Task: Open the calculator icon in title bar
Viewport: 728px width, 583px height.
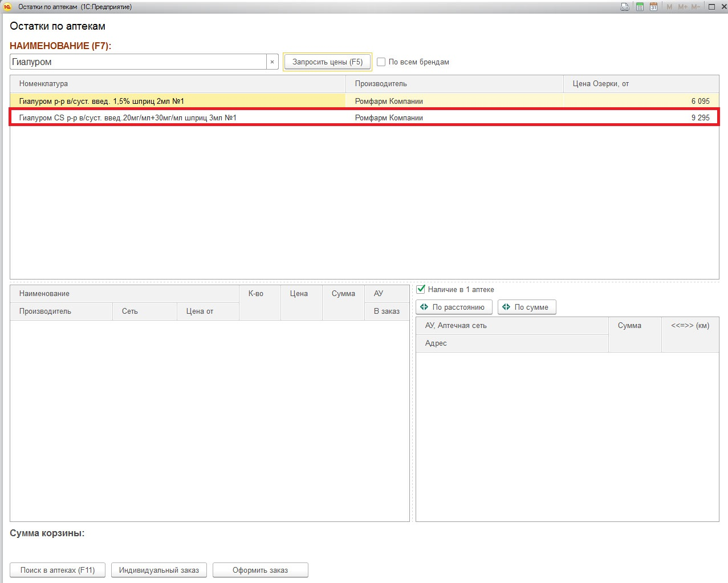Action: (640, 7)
